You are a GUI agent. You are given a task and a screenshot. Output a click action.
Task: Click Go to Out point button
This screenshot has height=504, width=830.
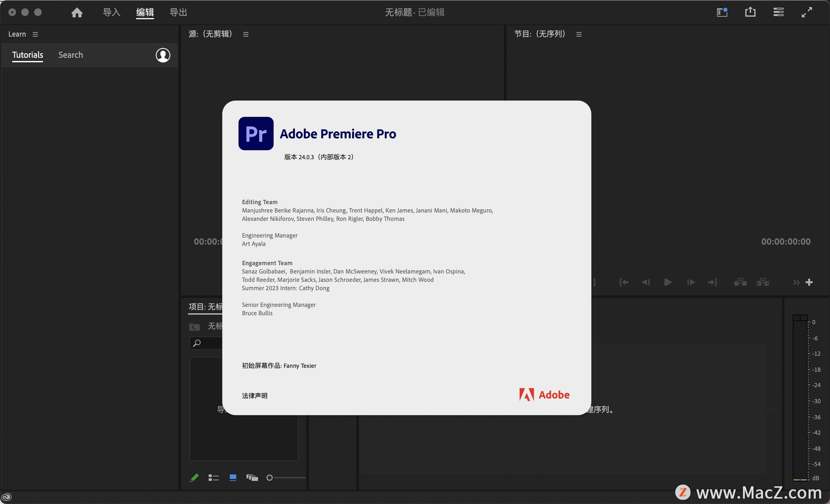pyautogui.click(x=712, y=282)
